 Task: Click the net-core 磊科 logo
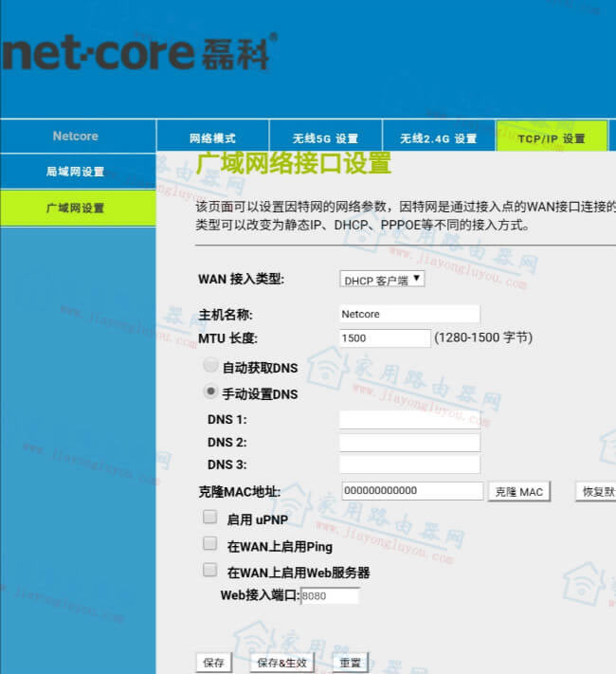click(138, 52)
